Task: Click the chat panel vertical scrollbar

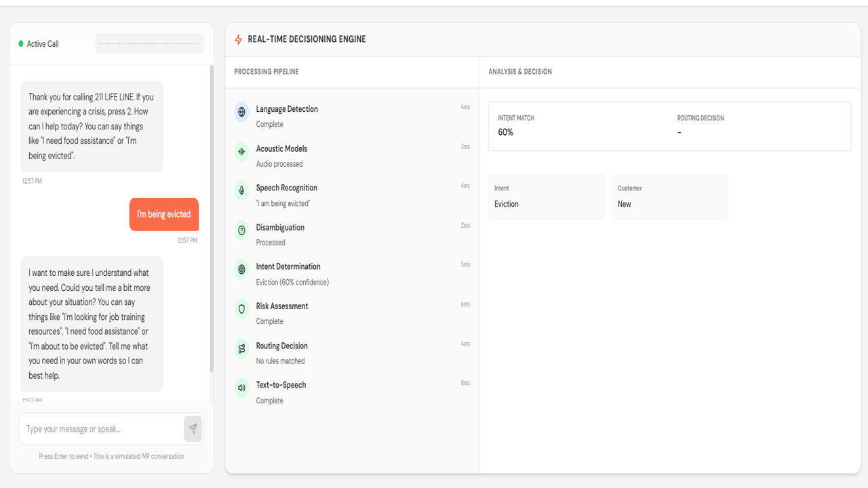Action: (x=212, y=218)
